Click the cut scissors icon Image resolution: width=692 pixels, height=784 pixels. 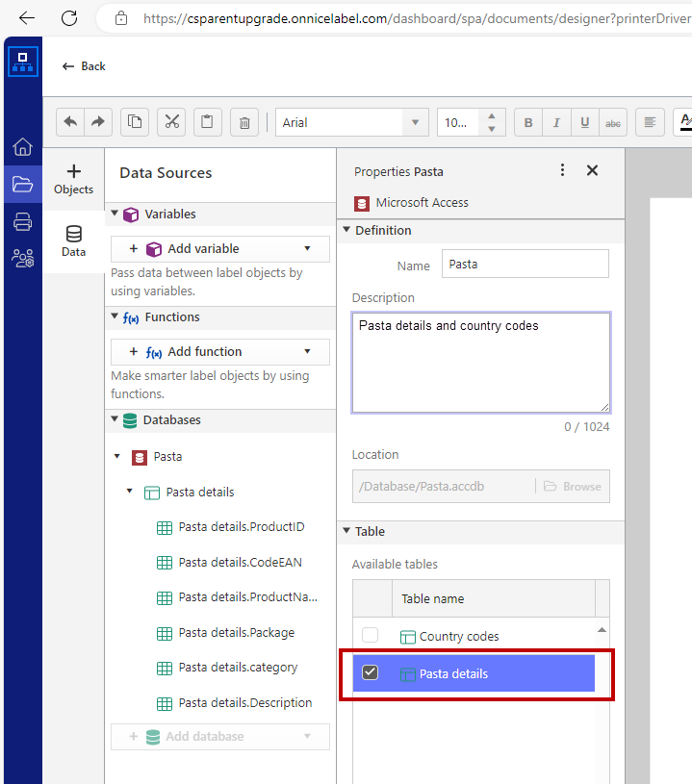(171, 122)
